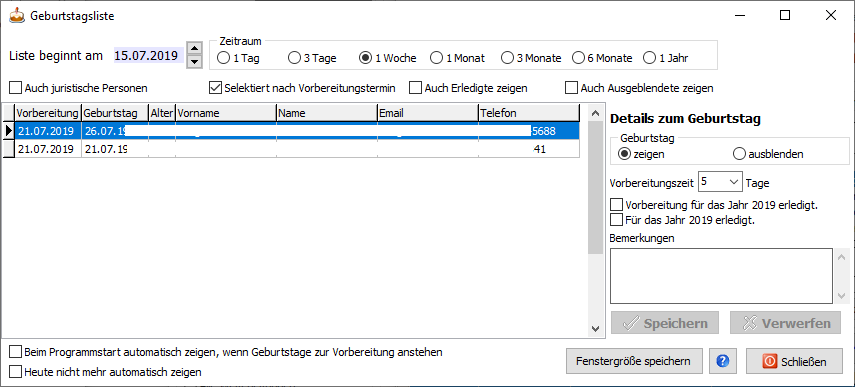Image resolution: width=855 pixels, height=387 pixels.
Task: Click the birthday cake icon in title bar
Action: tap(17, 16)
